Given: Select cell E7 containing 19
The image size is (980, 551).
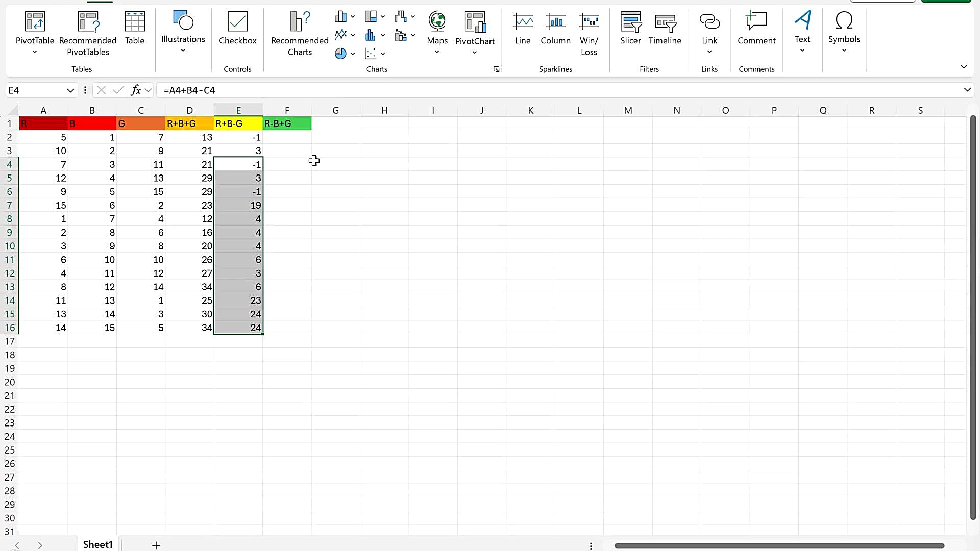Looking at the screenshot, I should point(238,205).
